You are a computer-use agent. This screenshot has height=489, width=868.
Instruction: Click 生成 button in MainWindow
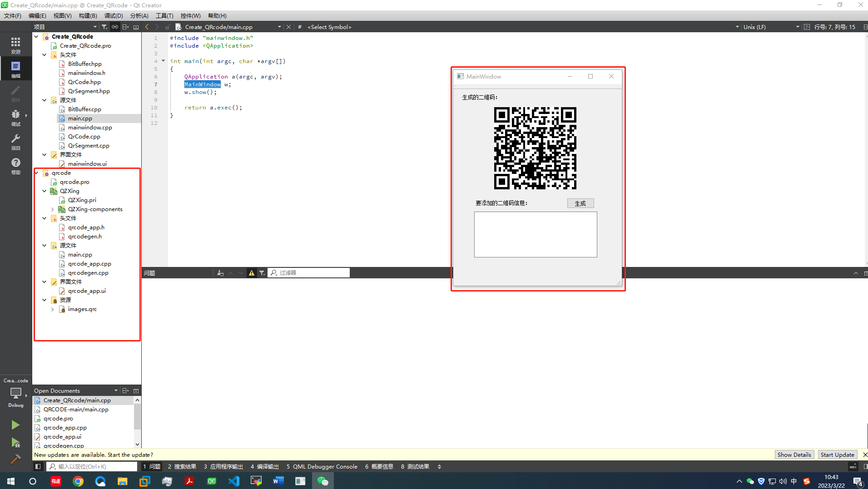[580, 203]
